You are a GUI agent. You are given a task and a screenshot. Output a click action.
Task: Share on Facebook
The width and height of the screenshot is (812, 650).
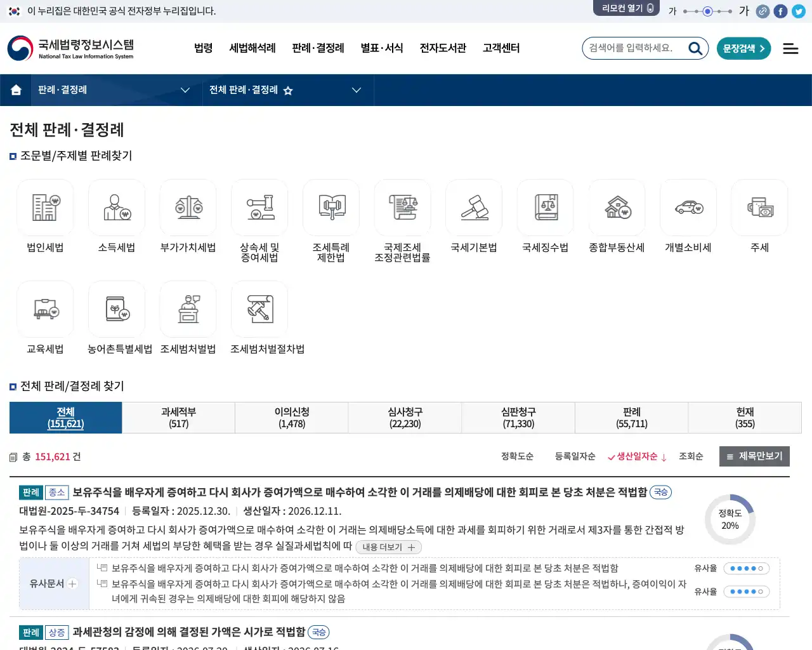781,11
